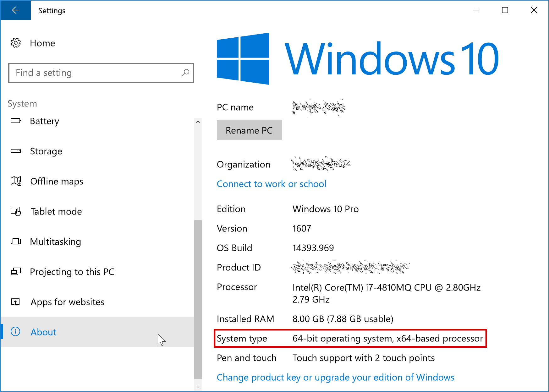Select the About section

[x=97, y=332]
